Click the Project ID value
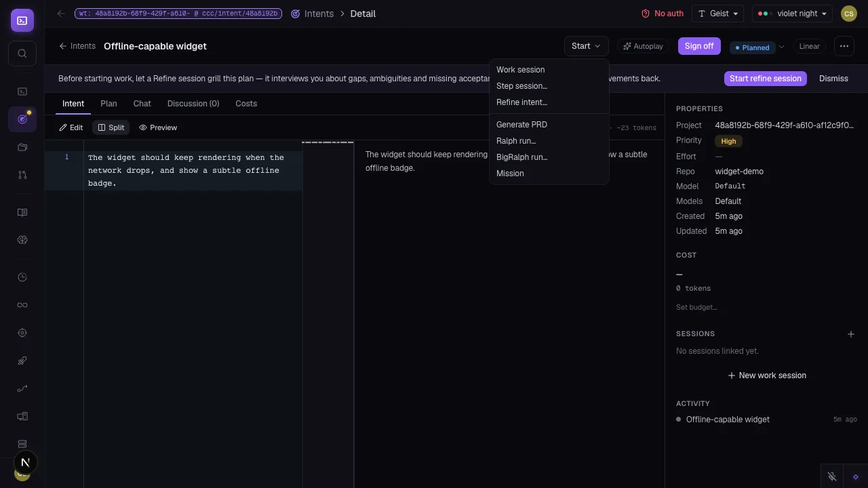Image resolution: width=868 pixels, height=488 pixels. [x=784, y=125]
